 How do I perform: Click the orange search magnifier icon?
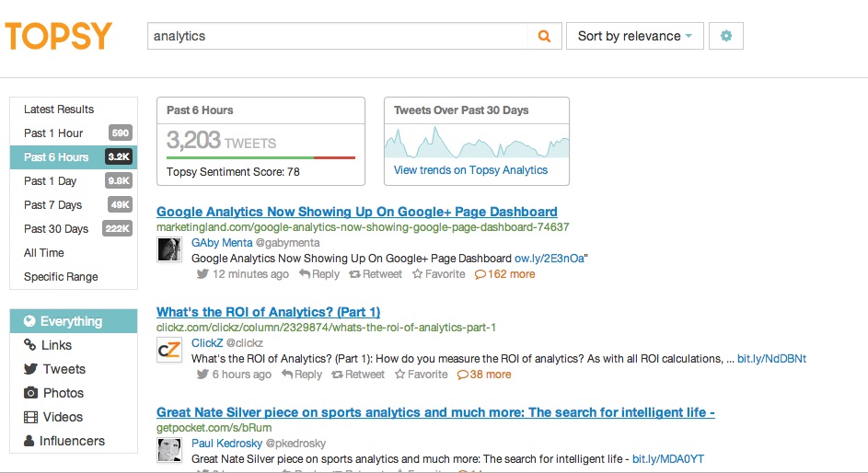click(544, 36)
